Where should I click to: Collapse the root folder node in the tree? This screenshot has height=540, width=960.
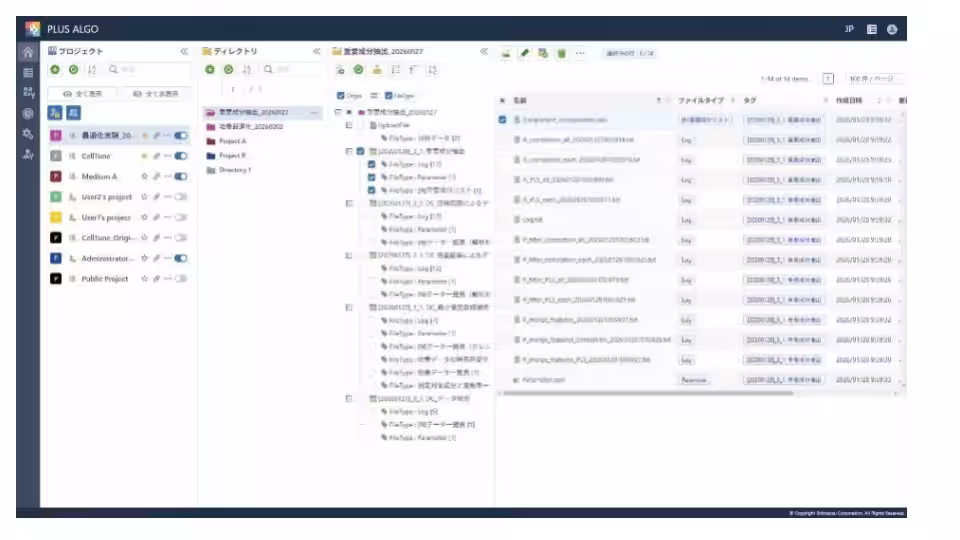point(338,112)
